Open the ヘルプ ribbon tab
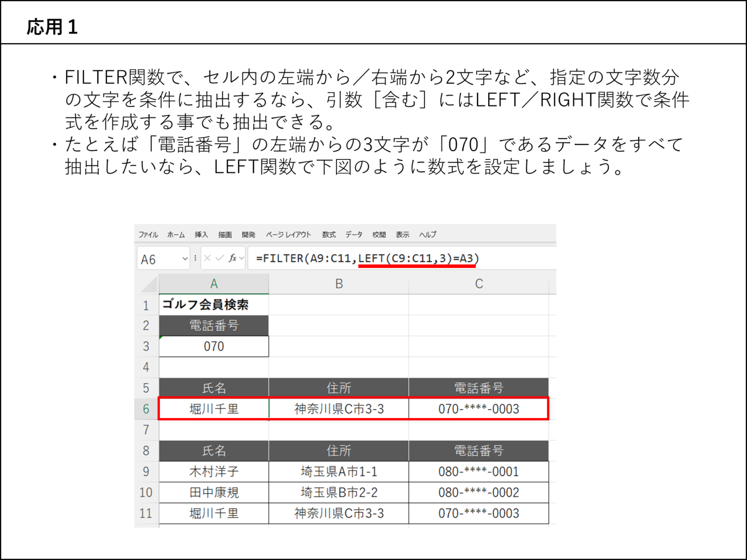 (427, 234)
